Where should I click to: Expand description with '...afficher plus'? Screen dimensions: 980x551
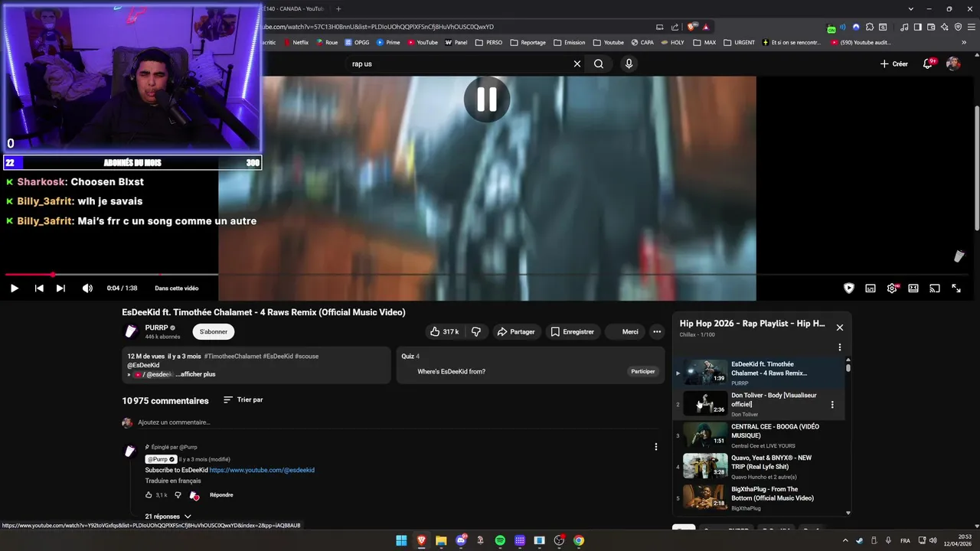pos(195,374)
